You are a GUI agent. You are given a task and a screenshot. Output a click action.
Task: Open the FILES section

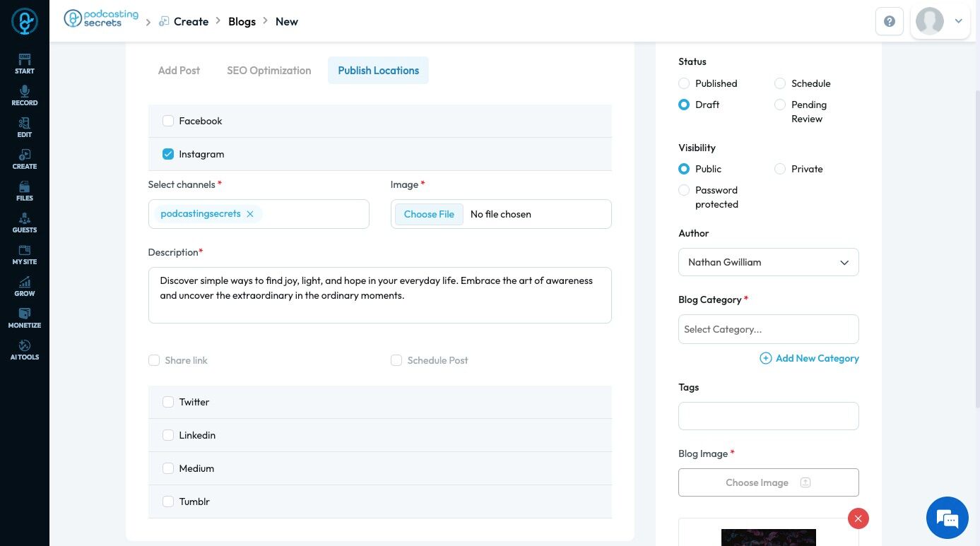pyautogui.click(x=25, y=191)
